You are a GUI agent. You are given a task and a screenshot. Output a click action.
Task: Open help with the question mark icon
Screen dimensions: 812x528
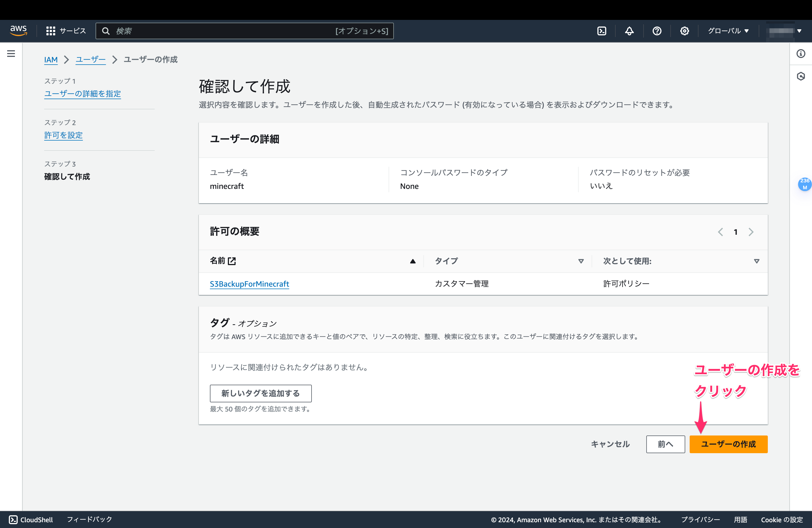click(x=657, y=31)
